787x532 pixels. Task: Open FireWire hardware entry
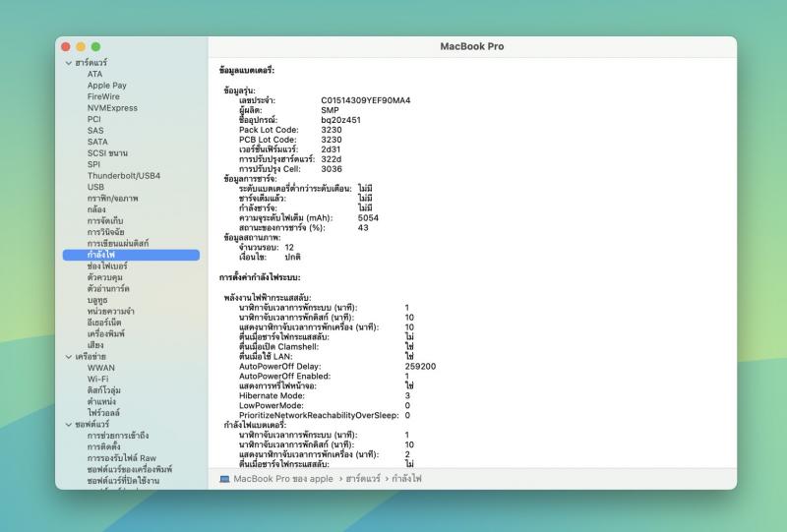tap(103, 97)
